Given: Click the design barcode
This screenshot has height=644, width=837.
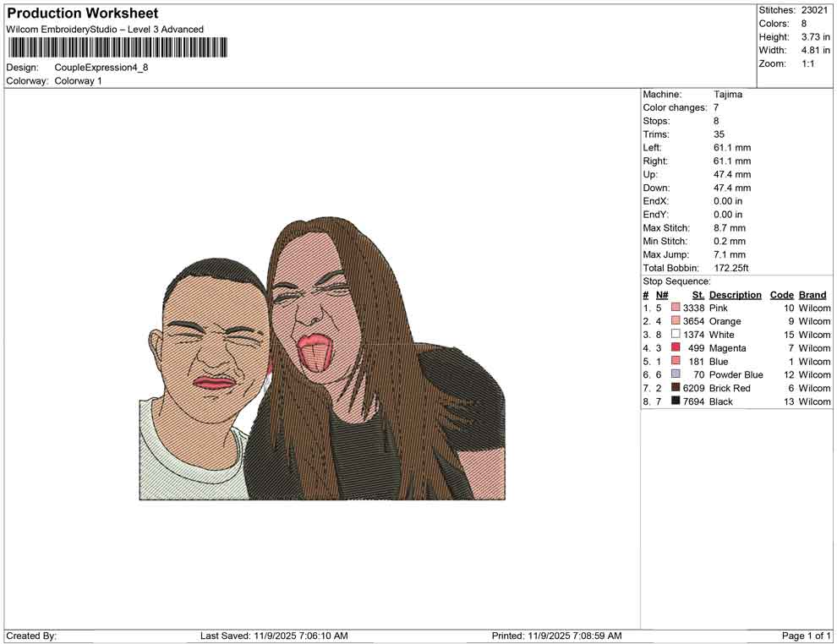Looking at the screenshot, I should [117, 48].
